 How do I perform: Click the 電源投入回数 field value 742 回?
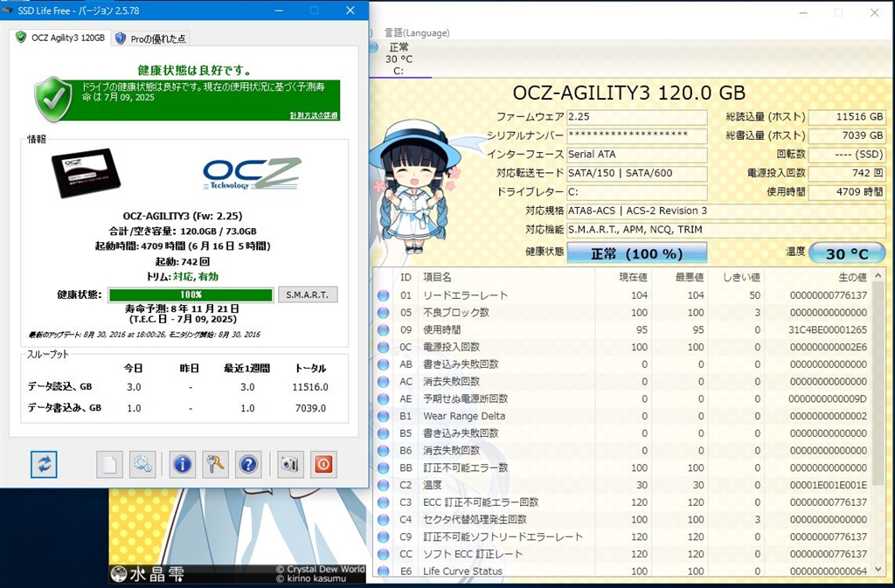[x=847, y=173]
